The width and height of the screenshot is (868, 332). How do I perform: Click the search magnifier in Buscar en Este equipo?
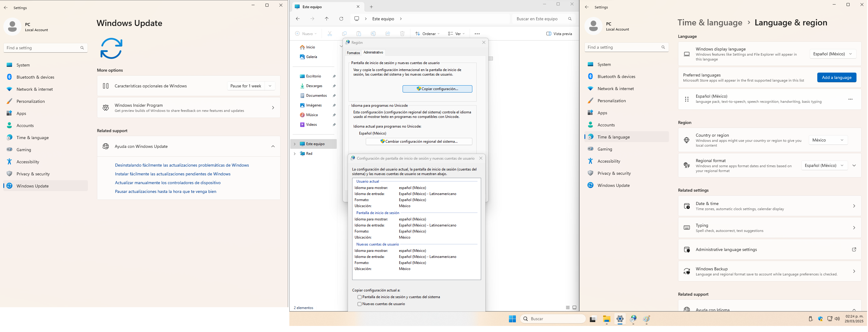(570, 19)
